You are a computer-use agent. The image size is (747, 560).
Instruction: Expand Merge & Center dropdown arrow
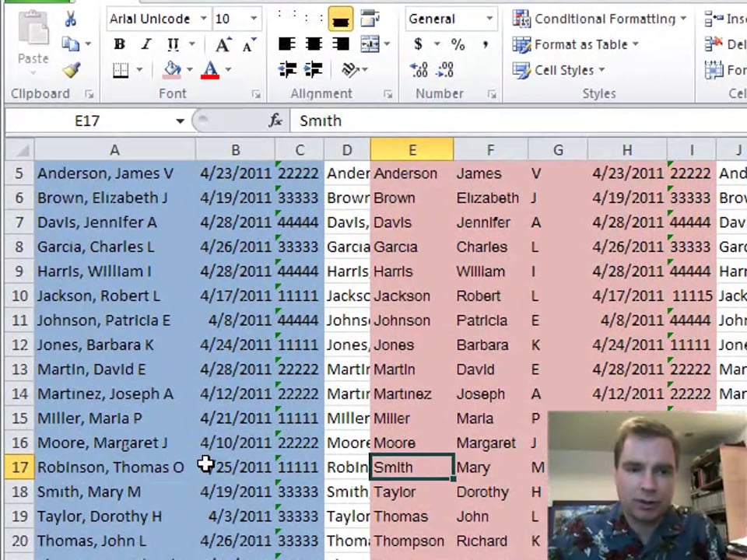pyautogui.click(x=387, y=44)
